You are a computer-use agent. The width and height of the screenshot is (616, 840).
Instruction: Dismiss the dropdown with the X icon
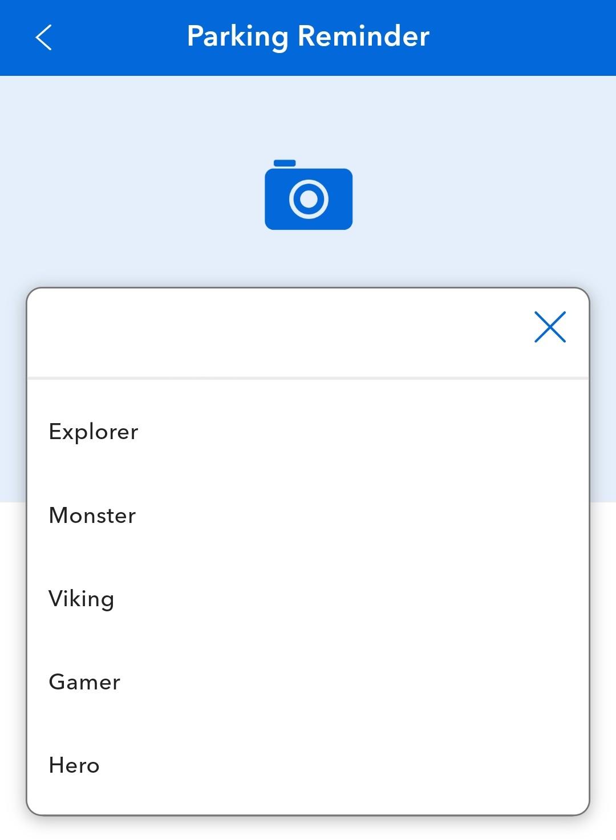[550, 327]
